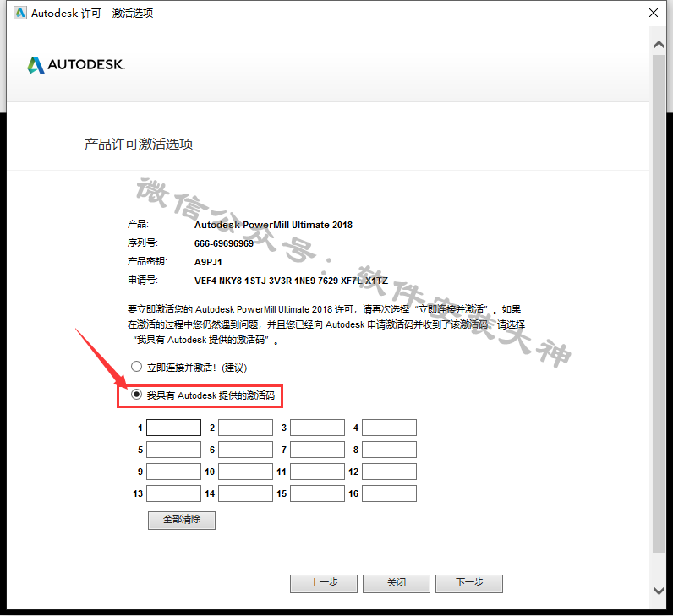Click the Autodesk logo in header

[76, 65]
